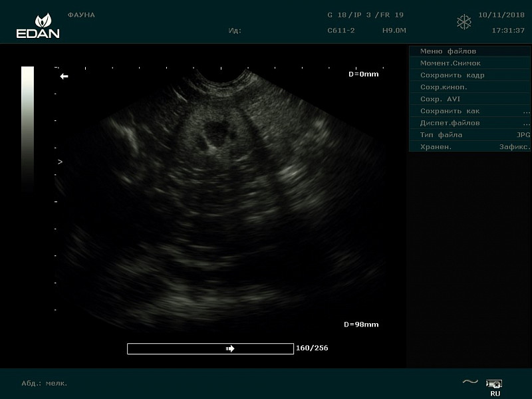Click the RU keyboard language indicator
Image resolution: width=532 pixels, height=399 pixels.
click(x=495, y=393)
